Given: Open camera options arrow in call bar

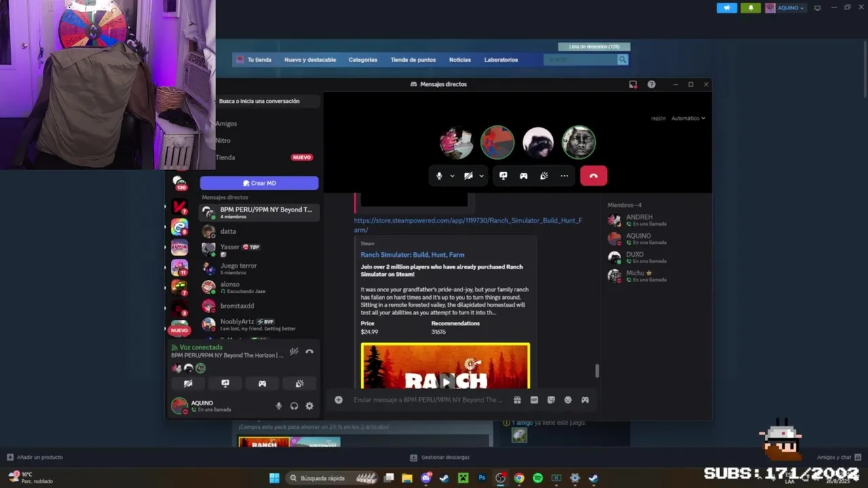Looking at the screenshot, I should coord(481,176).
